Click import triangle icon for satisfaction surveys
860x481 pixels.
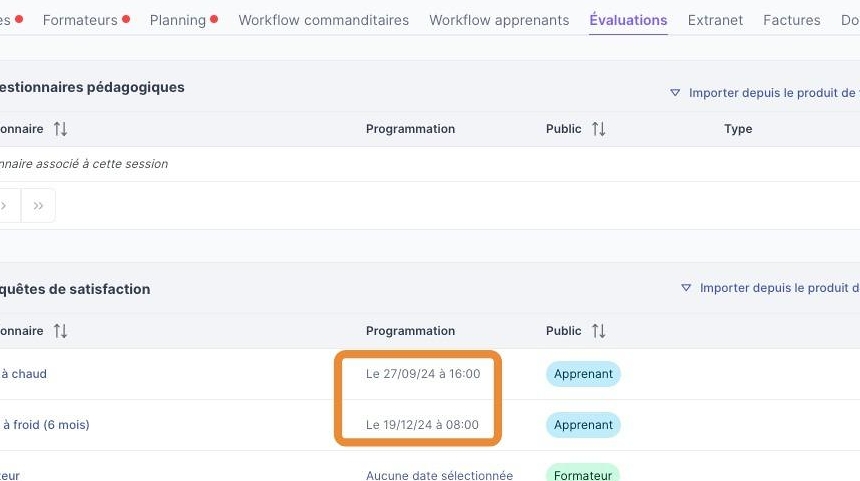(x=686, y=288)
